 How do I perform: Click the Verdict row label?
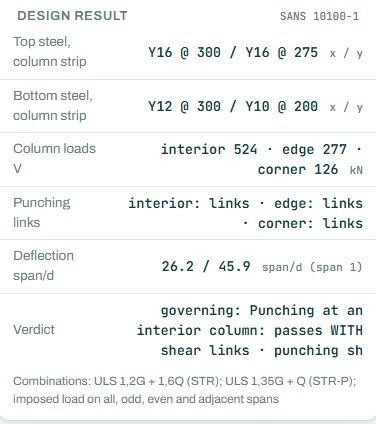pyautogui.click(x=34, y=330)
